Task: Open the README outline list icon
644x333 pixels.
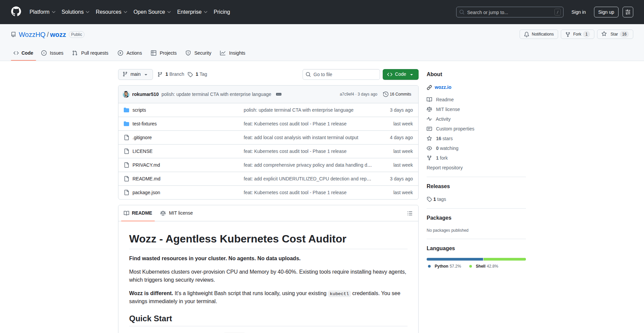Action: coord(410,213)
